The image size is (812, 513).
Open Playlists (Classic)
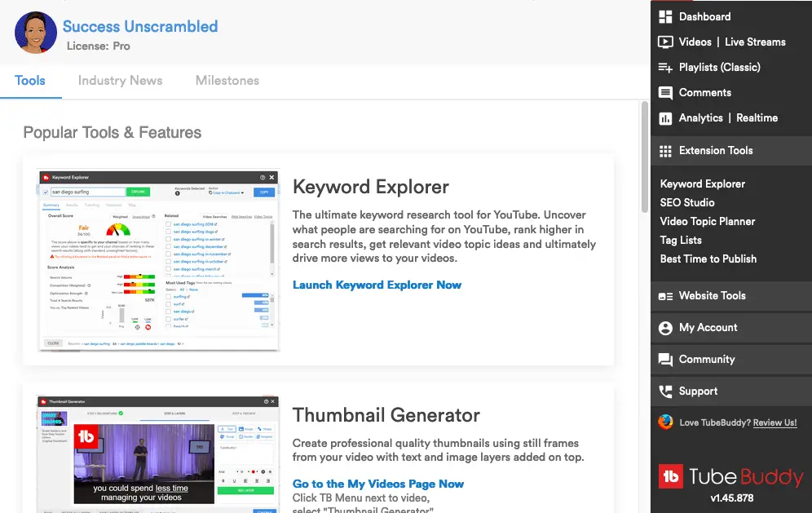[720, 68]
